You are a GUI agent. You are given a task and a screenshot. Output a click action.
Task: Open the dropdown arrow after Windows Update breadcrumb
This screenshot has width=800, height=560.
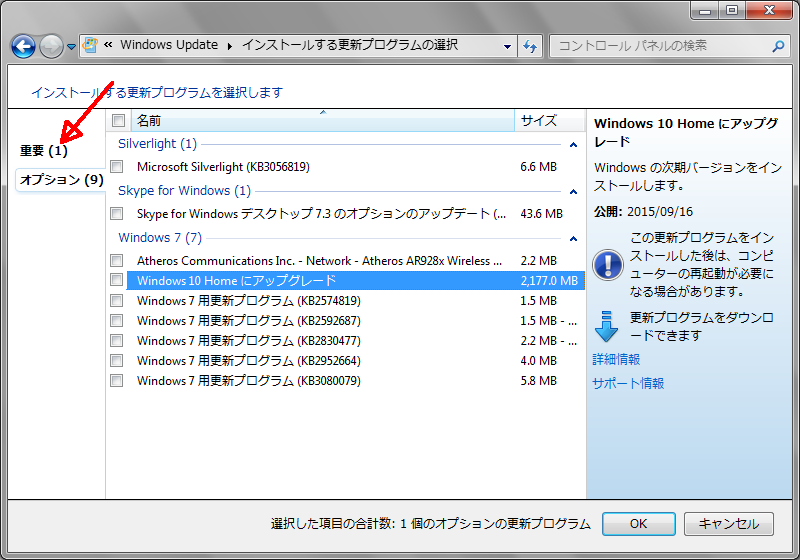[x=230, y=46]
